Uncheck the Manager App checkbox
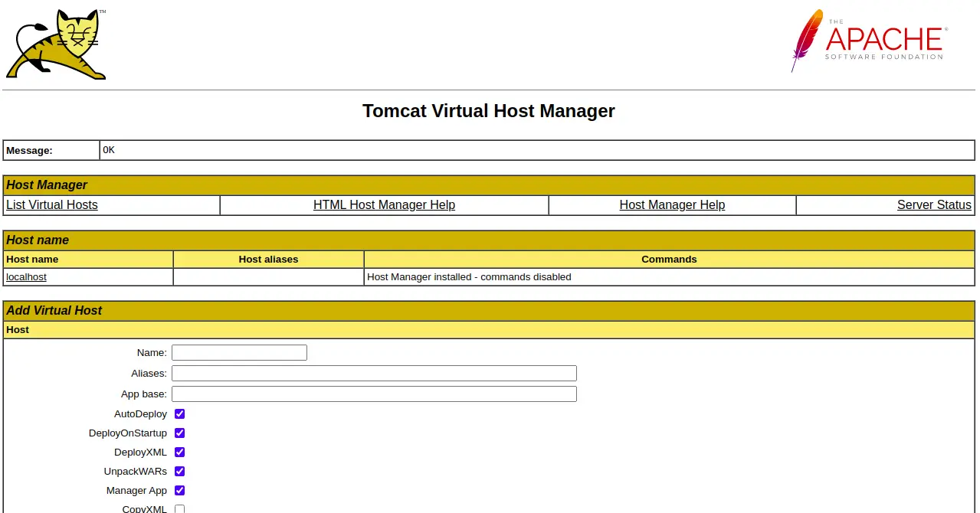980x513 pixels. click(179, 491)
